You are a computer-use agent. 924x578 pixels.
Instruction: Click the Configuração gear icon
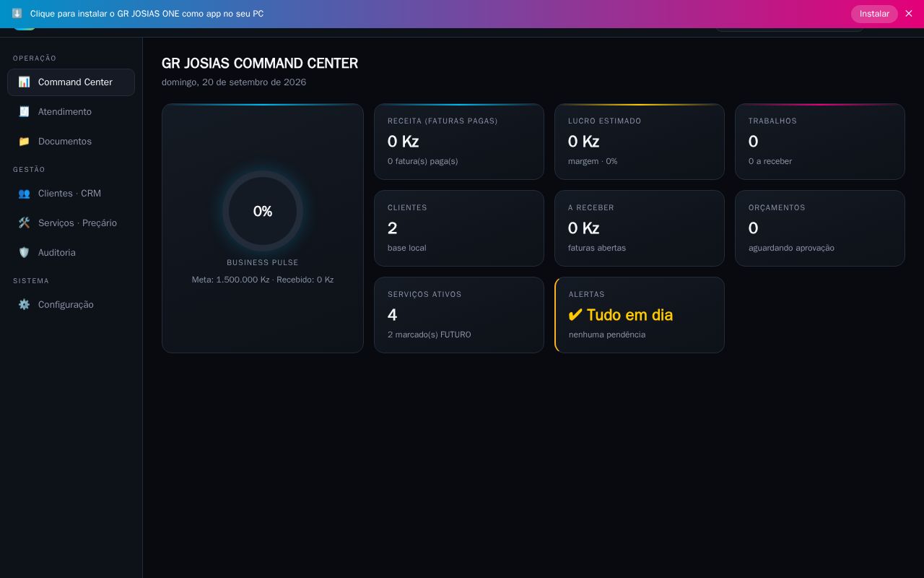coord(24,305)
